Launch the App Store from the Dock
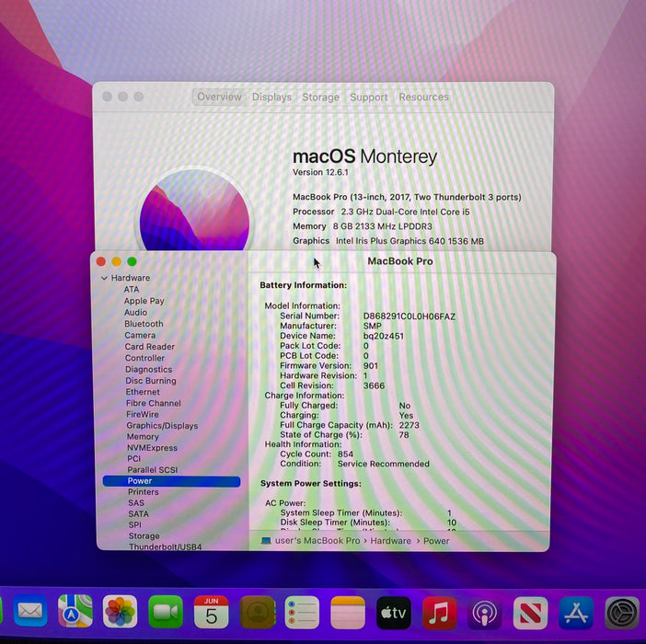Screen dimensions: 646x644 click(x=576, y=614)
